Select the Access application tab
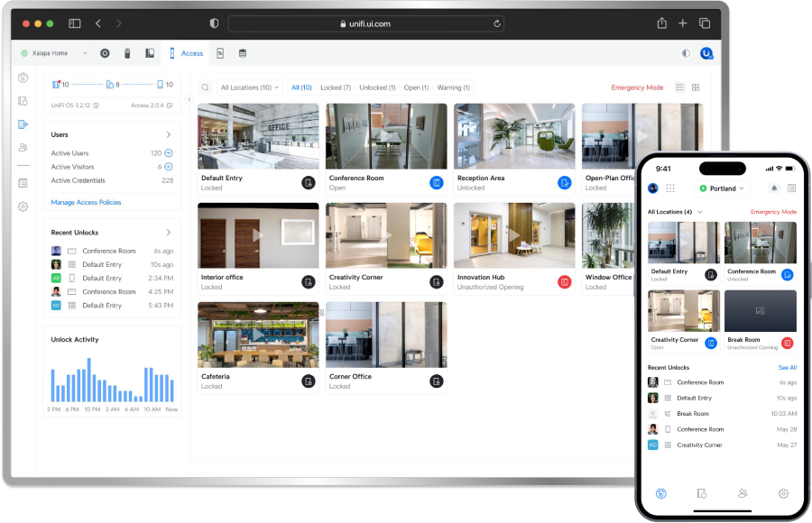 tap(187, 53)
